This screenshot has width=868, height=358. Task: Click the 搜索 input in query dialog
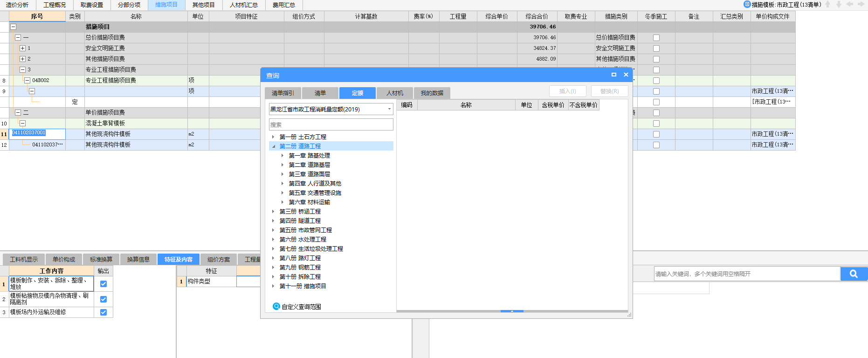[331, 124]
